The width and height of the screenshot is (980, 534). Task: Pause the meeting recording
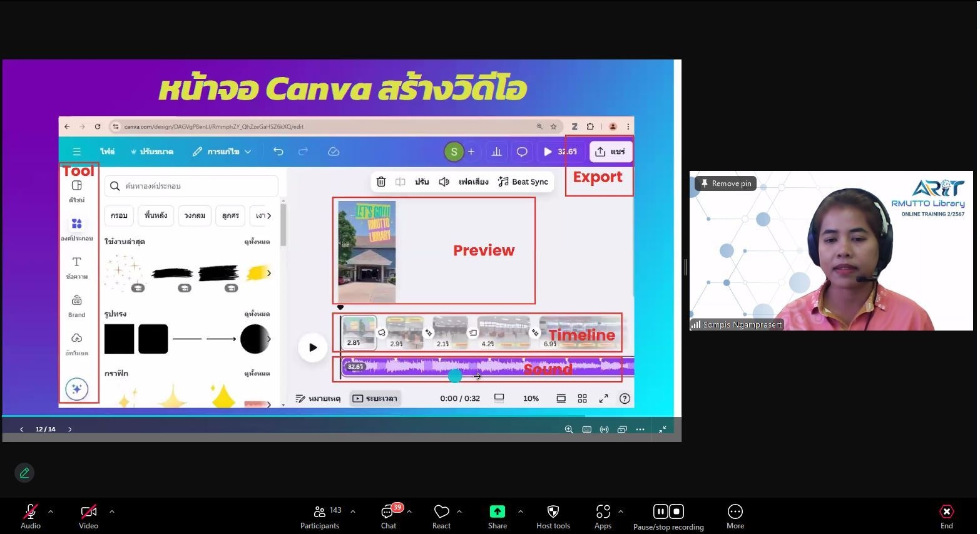coord(660,511)
